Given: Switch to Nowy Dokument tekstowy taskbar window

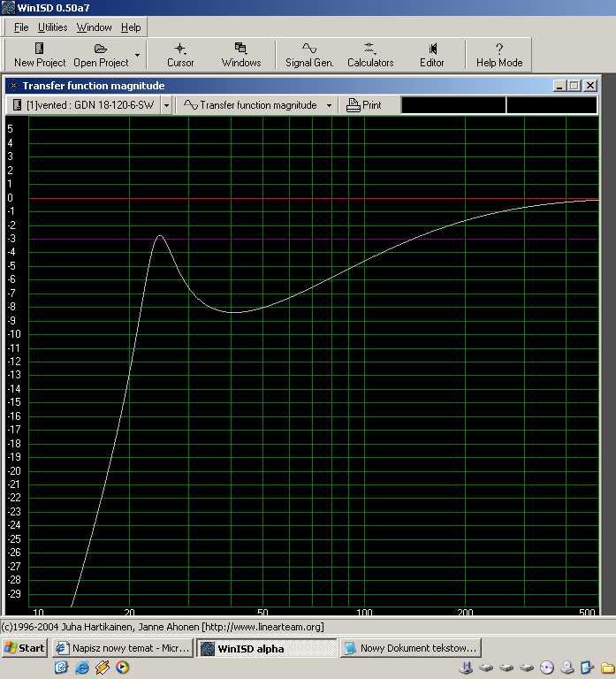Looking at the screenshot, I should (410, 648).
